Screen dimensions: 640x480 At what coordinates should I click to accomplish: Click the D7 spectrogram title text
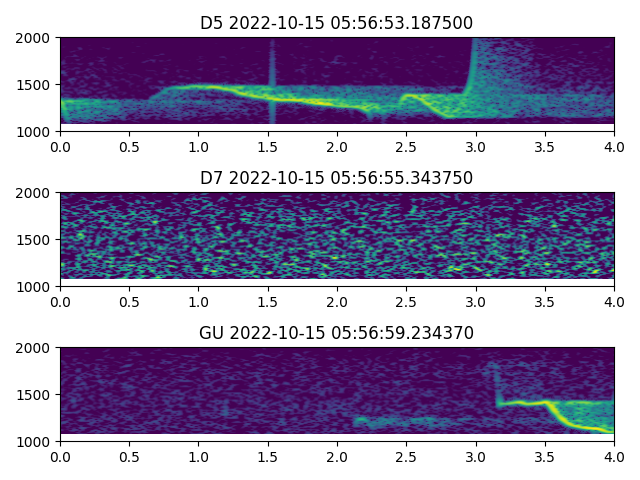pyautogui.click(x=337, y=178)
